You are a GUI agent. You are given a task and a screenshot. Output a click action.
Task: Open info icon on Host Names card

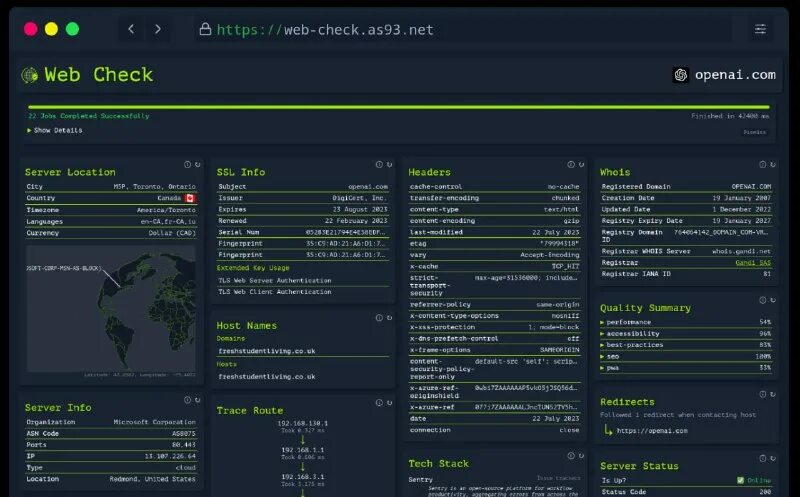click(x=379, y=317)
